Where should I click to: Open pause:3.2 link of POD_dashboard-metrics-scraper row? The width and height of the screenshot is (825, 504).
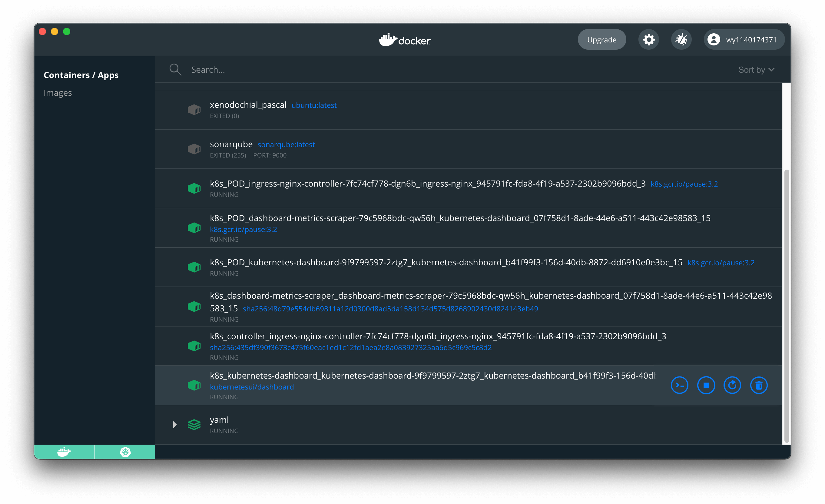[244, 229]
